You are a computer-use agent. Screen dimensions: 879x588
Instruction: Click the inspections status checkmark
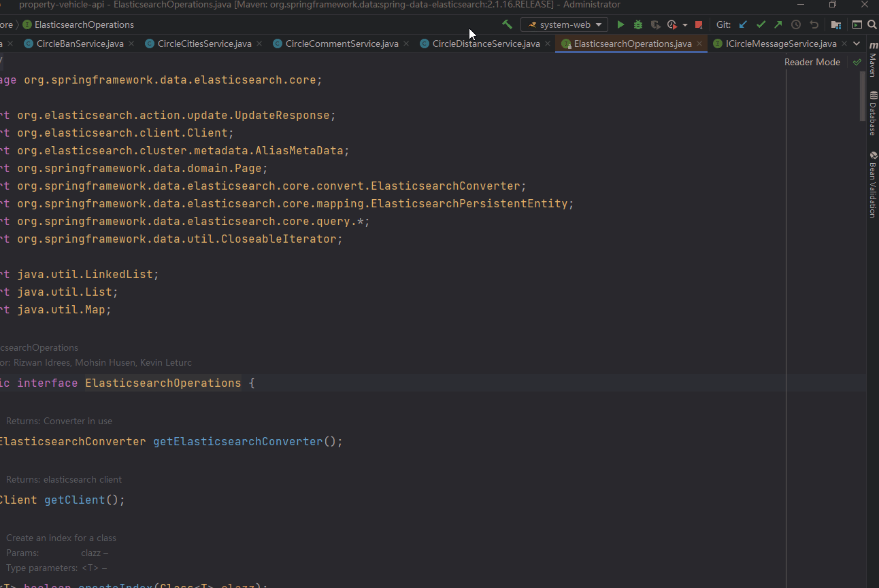tap(856, 62)
